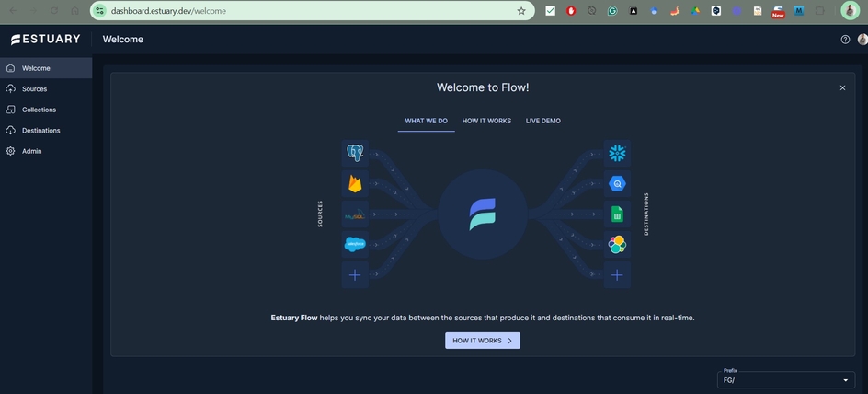
Task: Switch to the Live Demo tab
Action: tap(542, 121)
